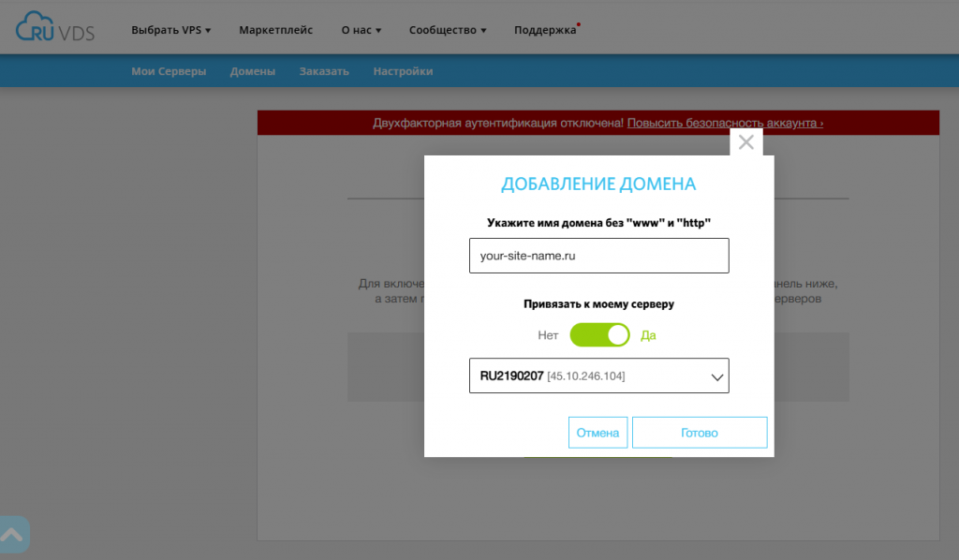The height and width of the screenshot is (560, 959).
Task: Toggle the bind-to-my-server switch
Action: click(x=599, y=335)
